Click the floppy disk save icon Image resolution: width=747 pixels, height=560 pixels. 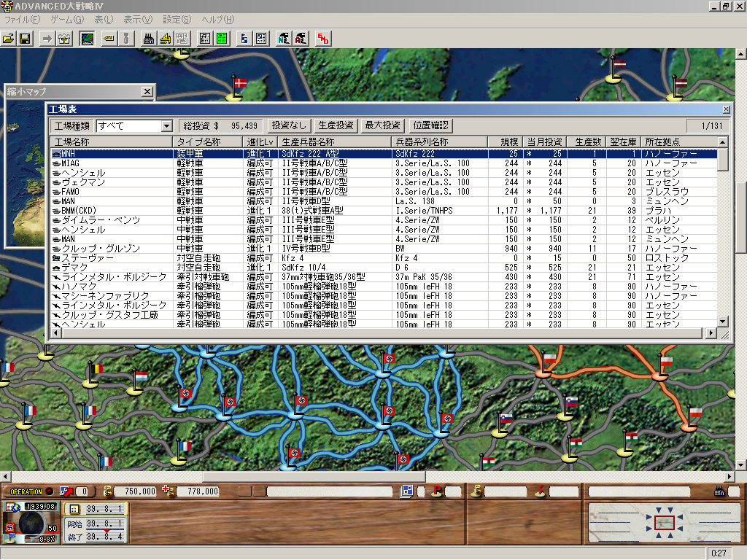tap(25, 39)
